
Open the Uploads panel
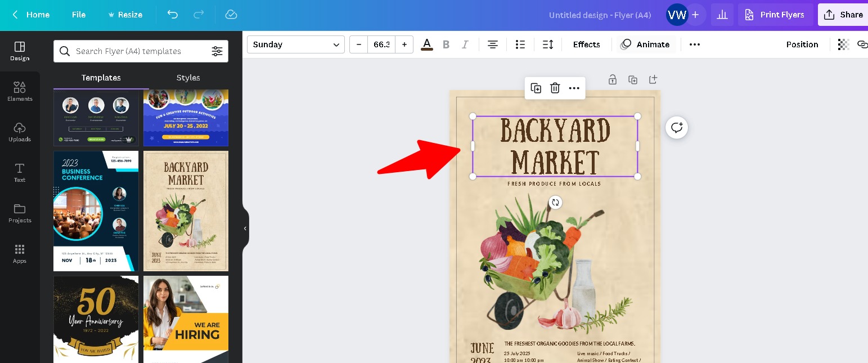click(20, 133)
